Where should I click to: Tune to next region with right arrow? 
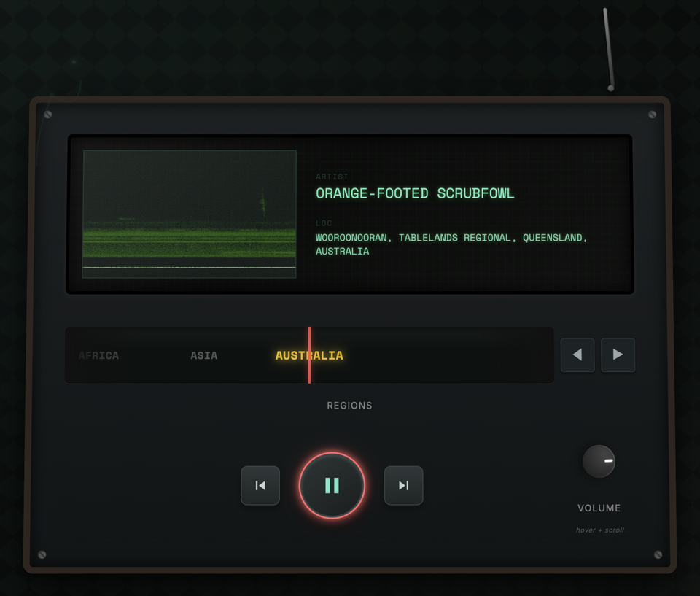618,355
